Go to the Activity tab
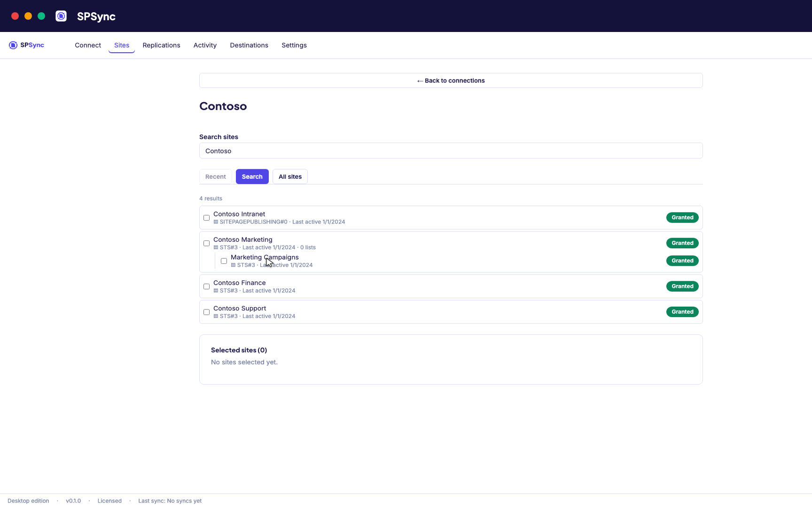This screenshot has width=812, height=508. pos(205,45)
